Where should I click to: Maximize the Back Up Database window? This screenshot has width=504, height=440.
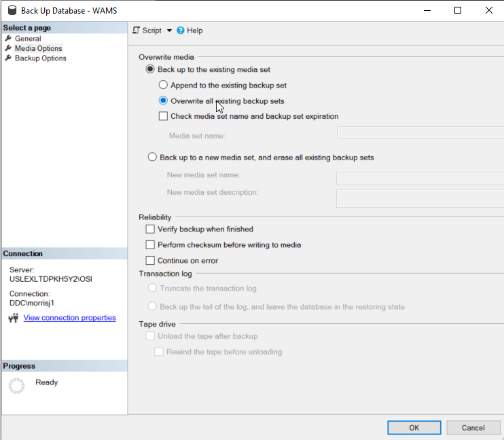[458, 11]
